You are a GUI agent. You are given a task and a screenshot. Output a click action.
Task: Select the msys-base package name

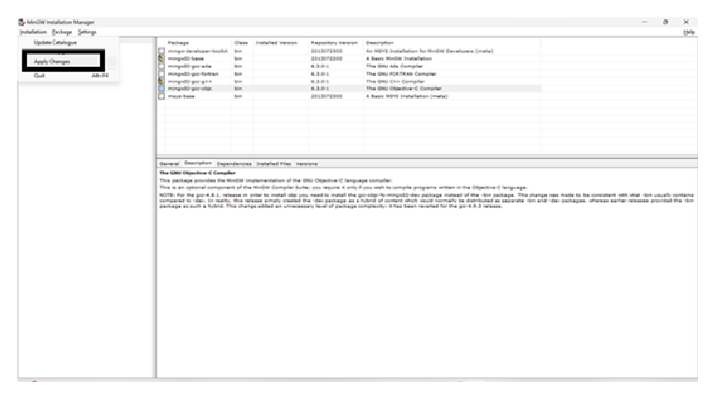(x=181, y=96)
